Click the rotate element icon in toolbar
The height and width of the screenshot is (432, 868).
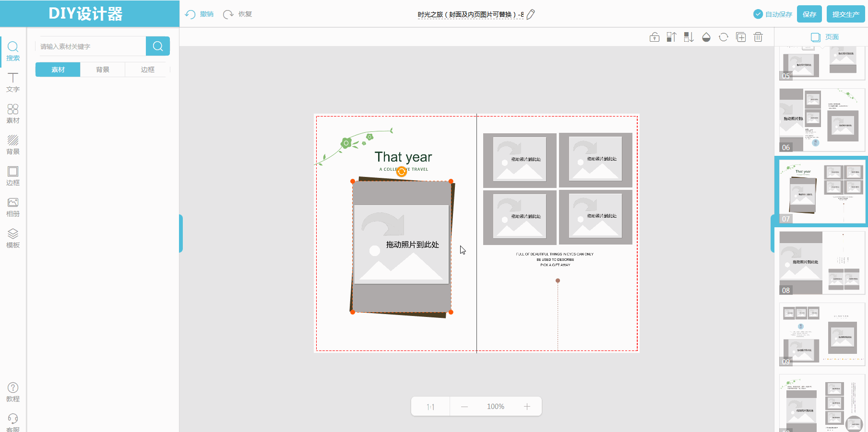coord(724,37)
